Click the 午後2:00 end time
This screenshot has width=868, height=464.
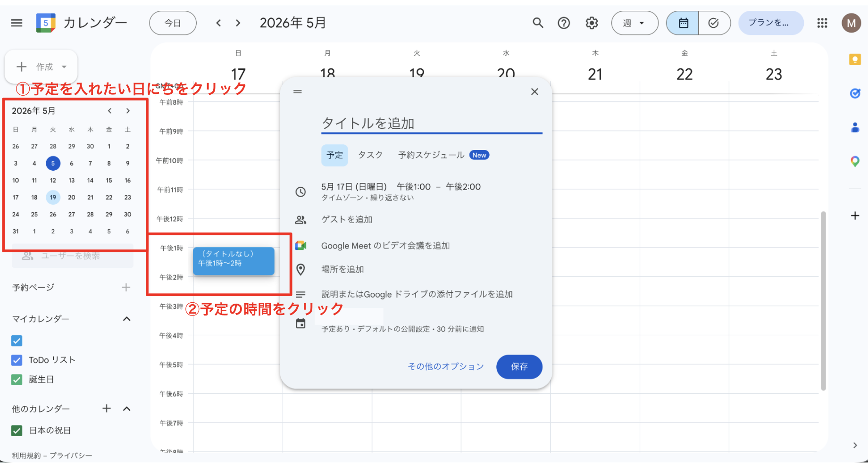(463, 187)
